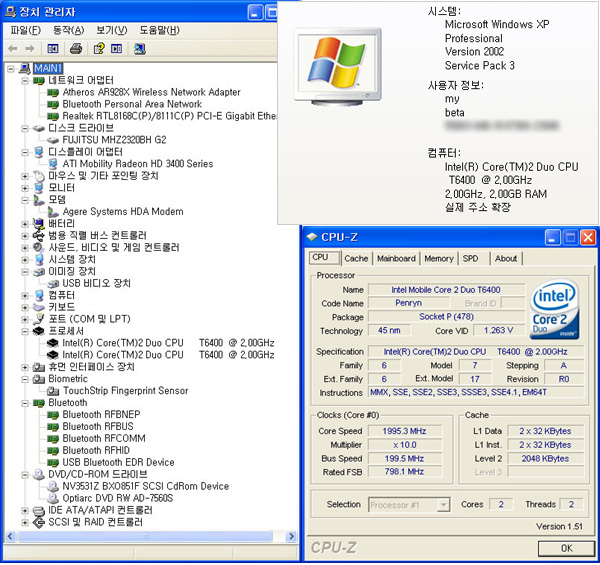Click the Bluetooth RFCOMM device icon

coord(53,439)
